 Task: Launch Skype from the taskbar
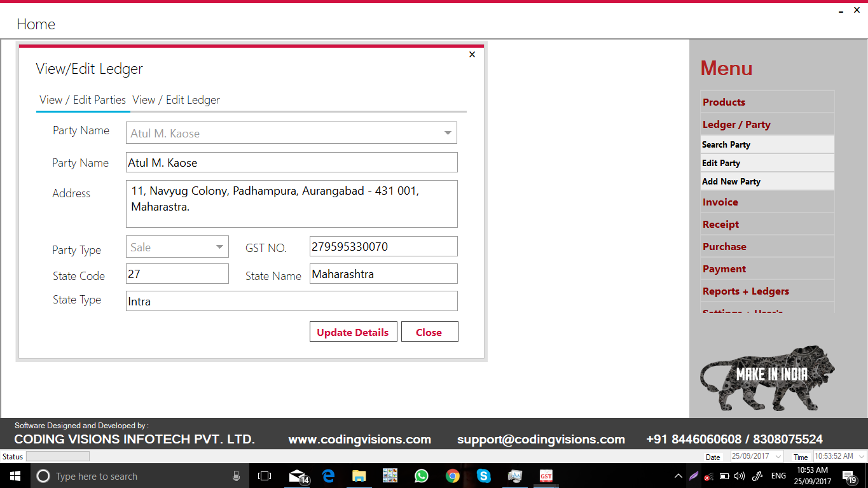click(x=483, y=476)
